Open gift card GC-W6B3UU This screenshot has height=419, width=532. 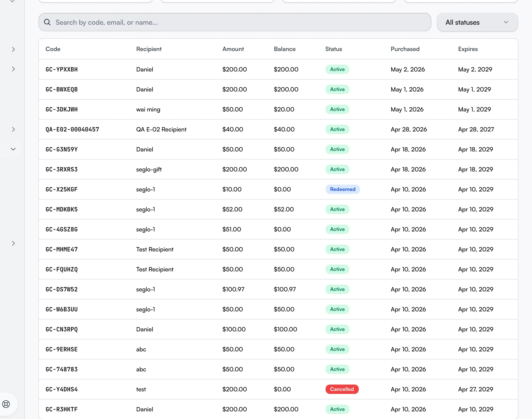61,309
